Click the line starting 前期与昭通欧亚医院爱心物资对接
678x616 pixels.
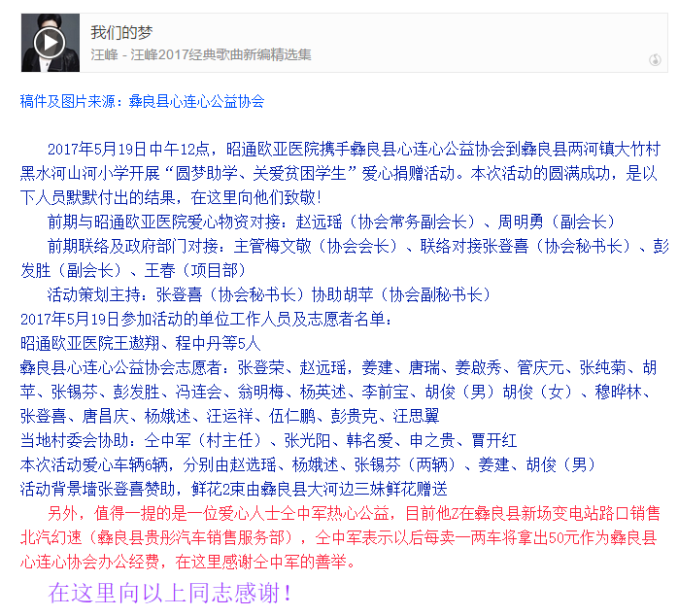[331, 222]
